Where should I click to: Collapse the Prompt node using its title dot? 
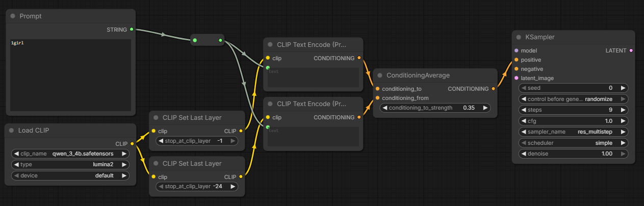tap(13, 16)
